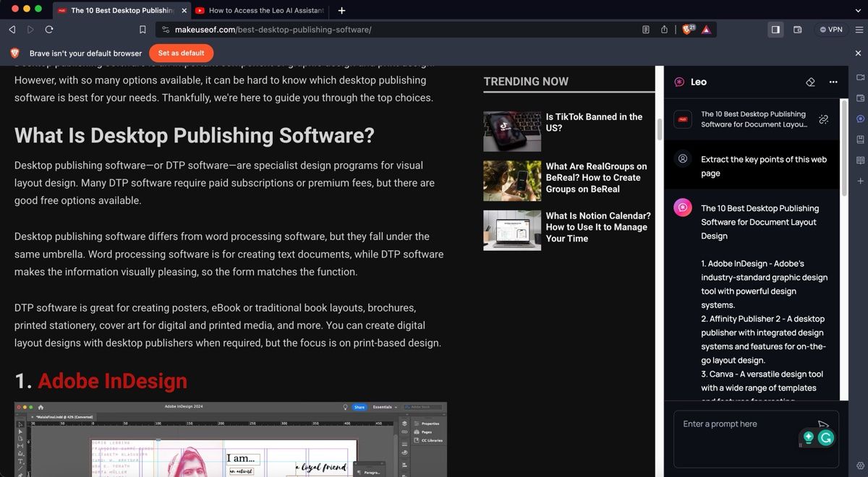Screen dimensions: 868x477
Task: Open site settings from the address bar
Action: coord(167,30)
